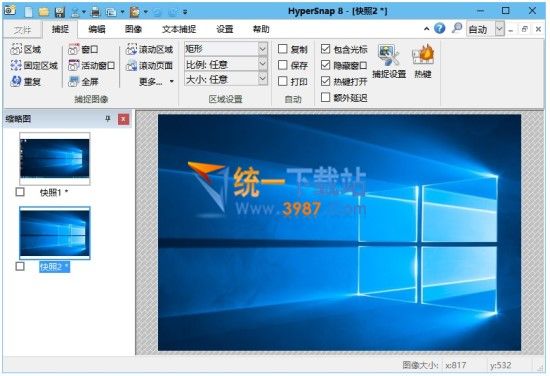Open the 文件 menu
The image size is (550, 376).
pyautogui.click(x=22, y=29)
